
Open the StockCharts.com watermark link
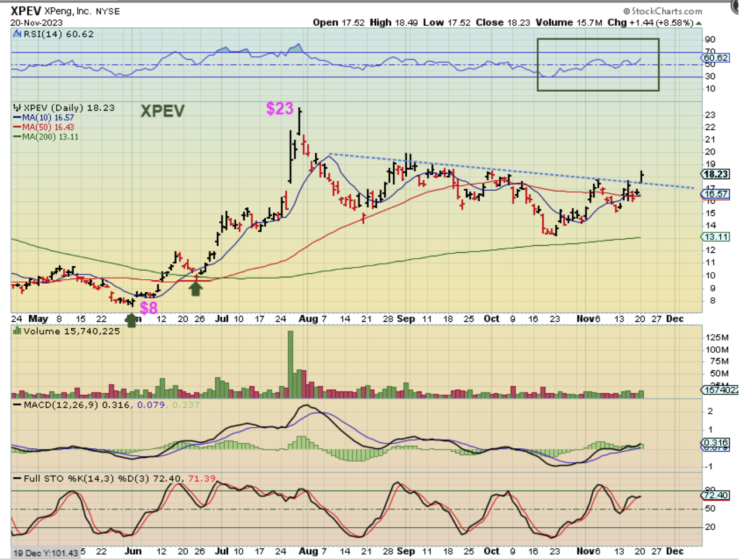tap(662, 11)
